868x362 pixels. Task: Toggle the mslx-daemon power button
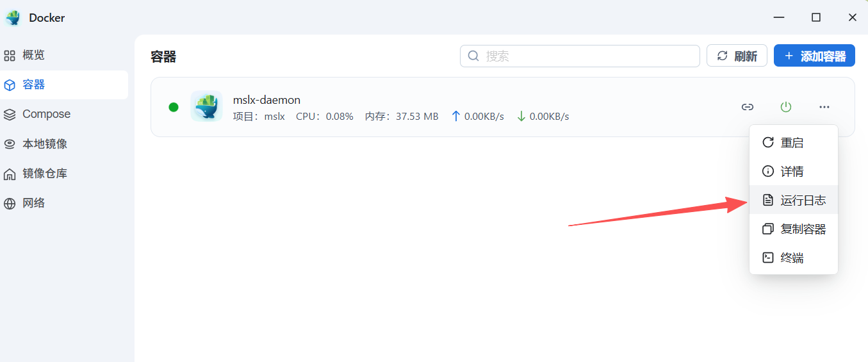pyautogui.click(x=786, y=107)
